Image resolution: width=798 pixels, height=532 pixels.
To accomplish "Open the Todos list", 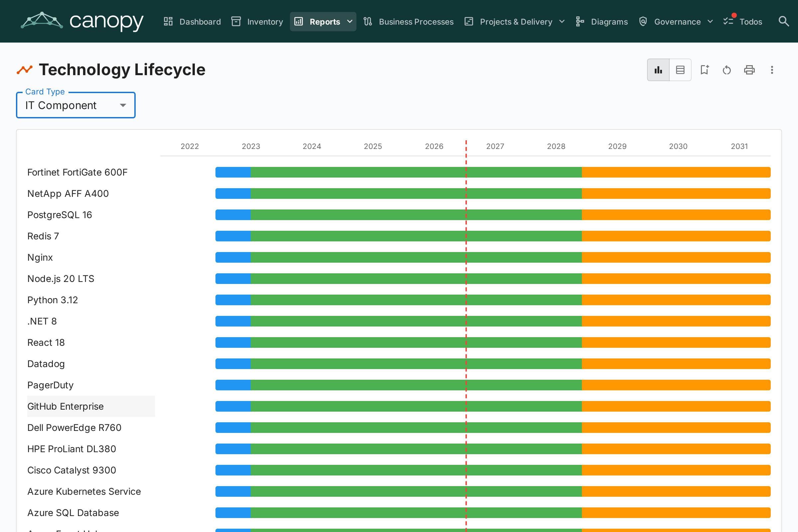I will (743, 22).
